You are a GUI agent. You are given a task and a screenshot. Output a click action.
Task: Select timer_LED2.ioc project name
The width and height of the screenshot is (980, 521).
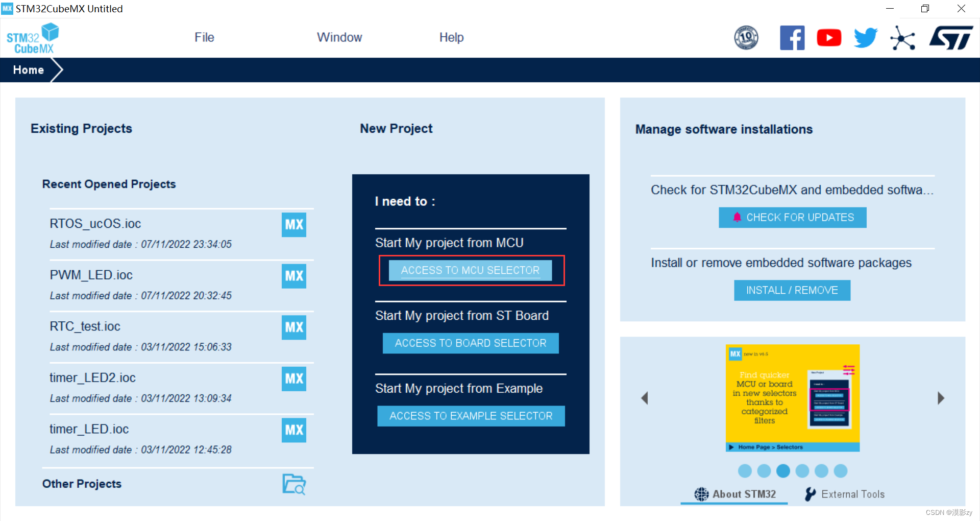click(92, 377)
